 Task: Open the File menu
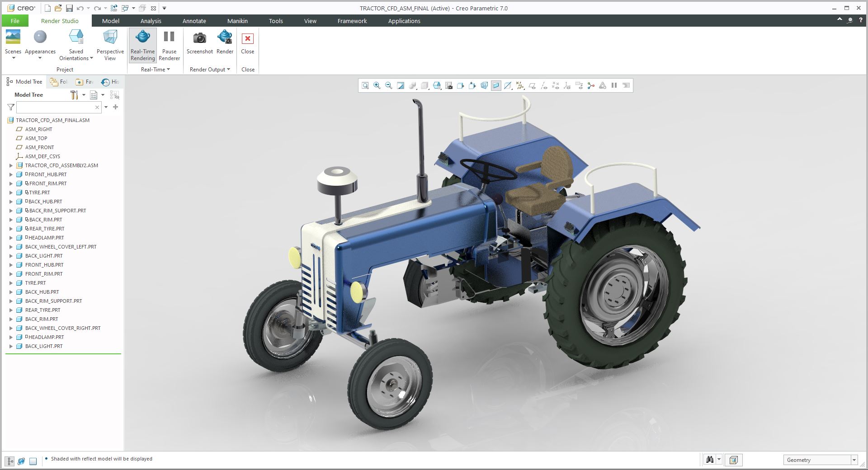pos(15,21)
